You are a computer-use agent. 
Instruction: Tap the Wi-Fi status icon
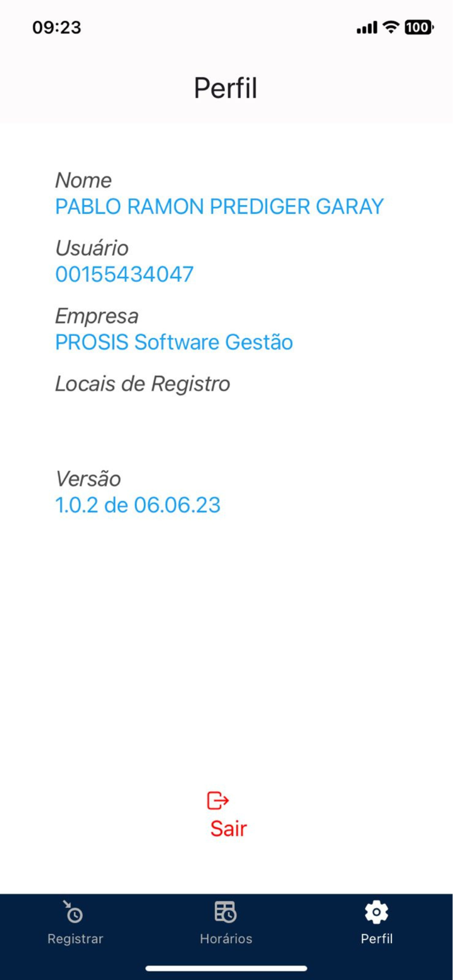click(x=391, y=27)
